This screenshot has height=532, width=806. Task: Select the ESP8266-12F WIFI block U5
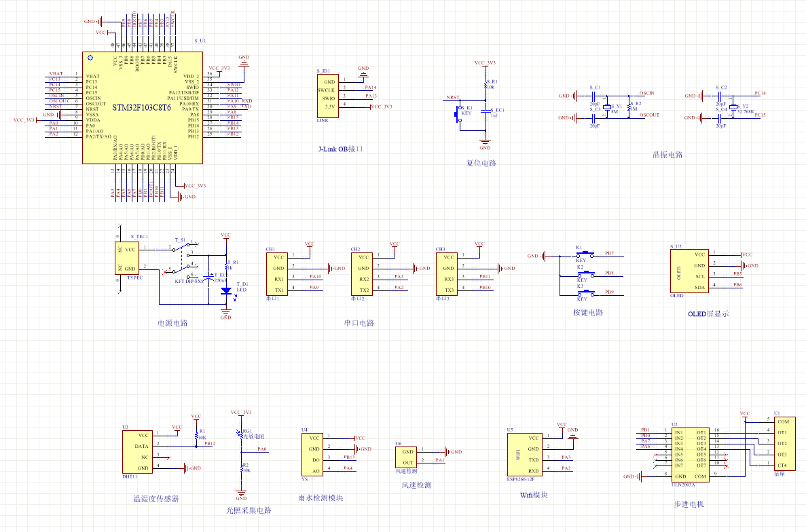click(524, 455)
